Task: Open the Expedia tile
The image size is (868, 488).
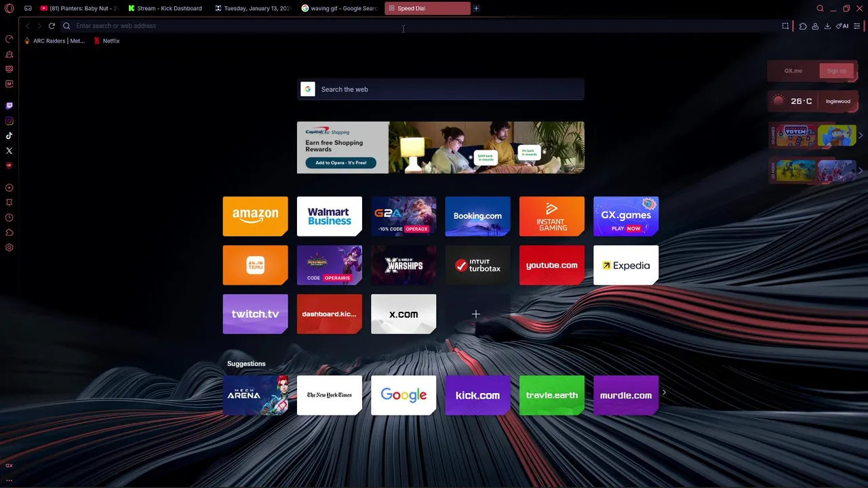Action: (626, 265)
